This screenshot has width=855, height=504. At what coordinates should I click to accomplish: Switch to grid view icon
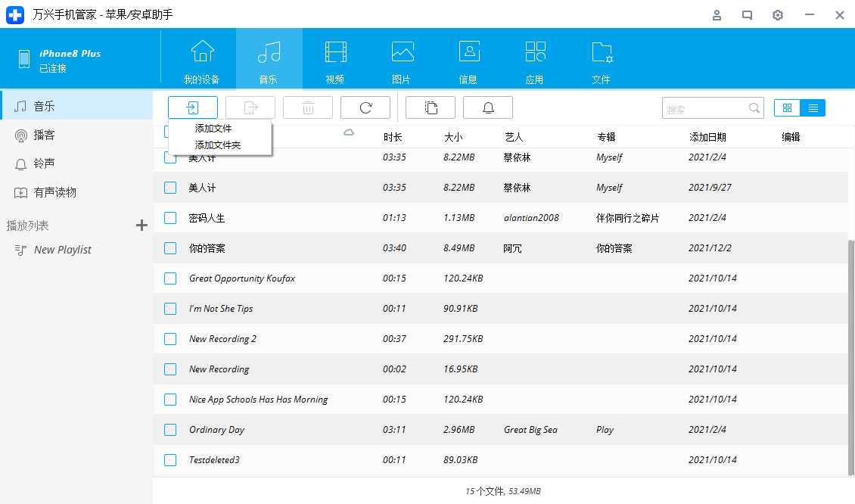pos(787,107)
